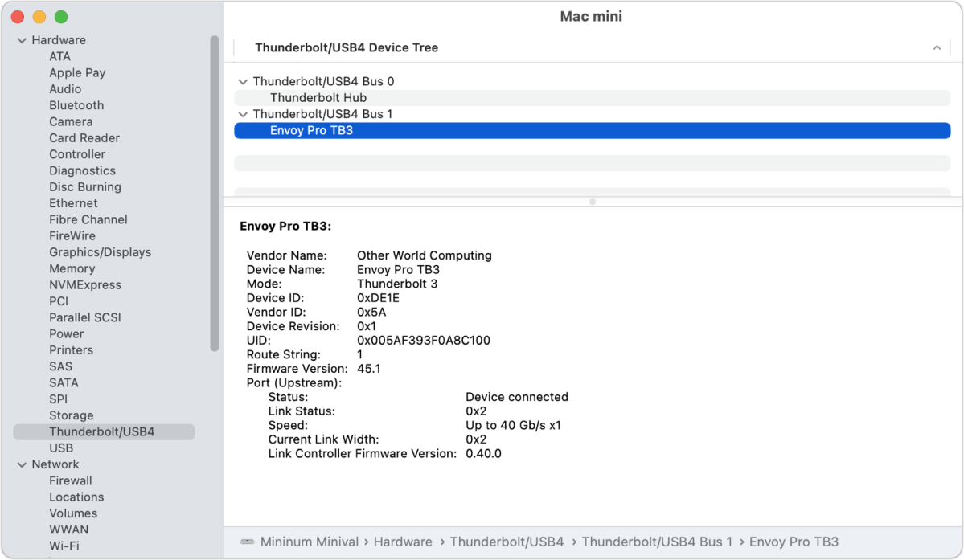Open Apple Pay hardware info
The height and width of the screenshot is (560, 964).
click(77, 72)
